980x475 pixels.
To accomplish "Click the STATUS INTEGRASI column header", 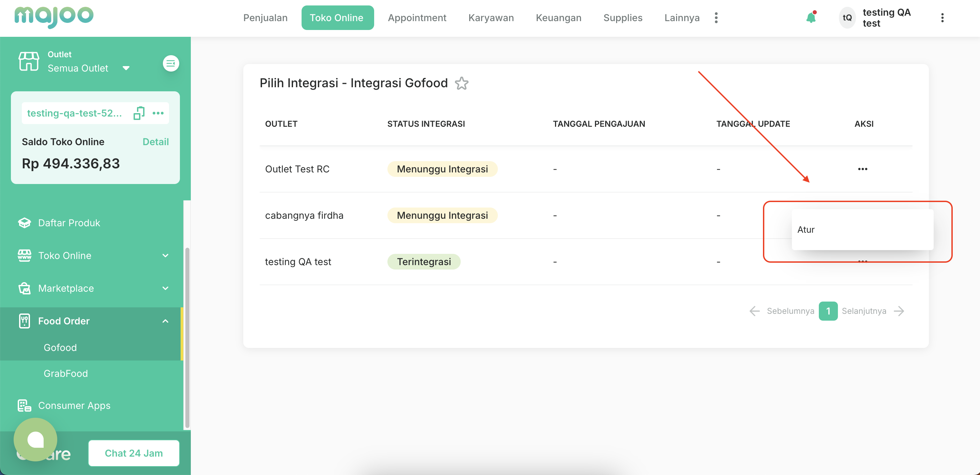I will click(x=426, y=124).
